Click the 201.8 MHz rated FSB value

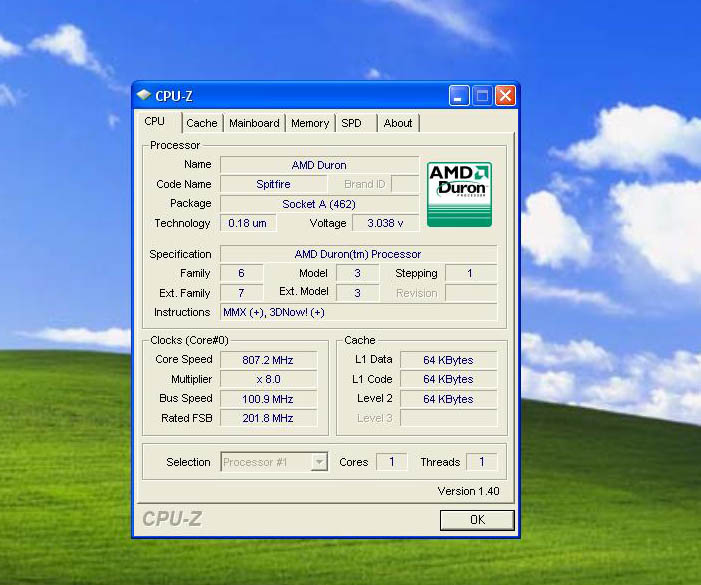coord(268,418)
